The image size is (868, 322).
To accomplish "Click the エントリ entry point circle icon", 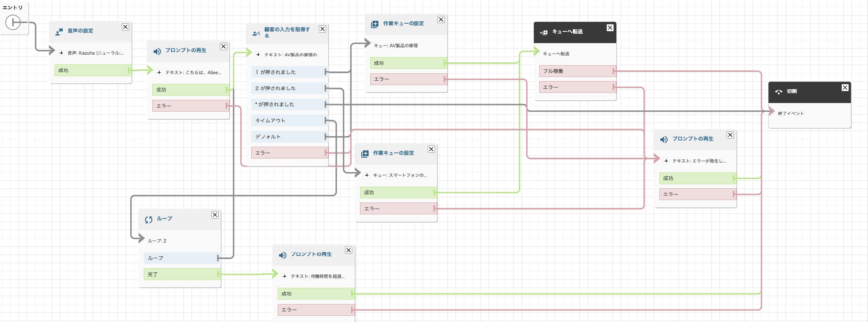I will [x=13, y=22].
